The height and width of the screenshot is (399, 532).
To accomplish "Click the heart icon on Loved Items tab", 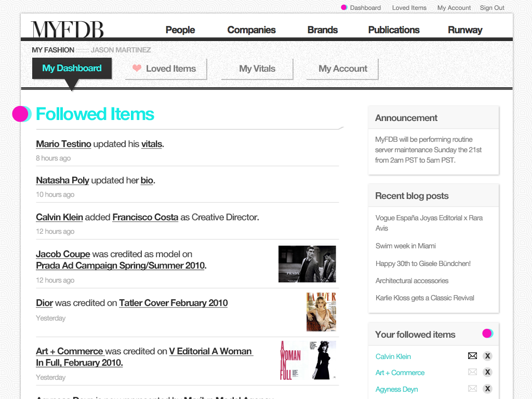I will point(137,68).
